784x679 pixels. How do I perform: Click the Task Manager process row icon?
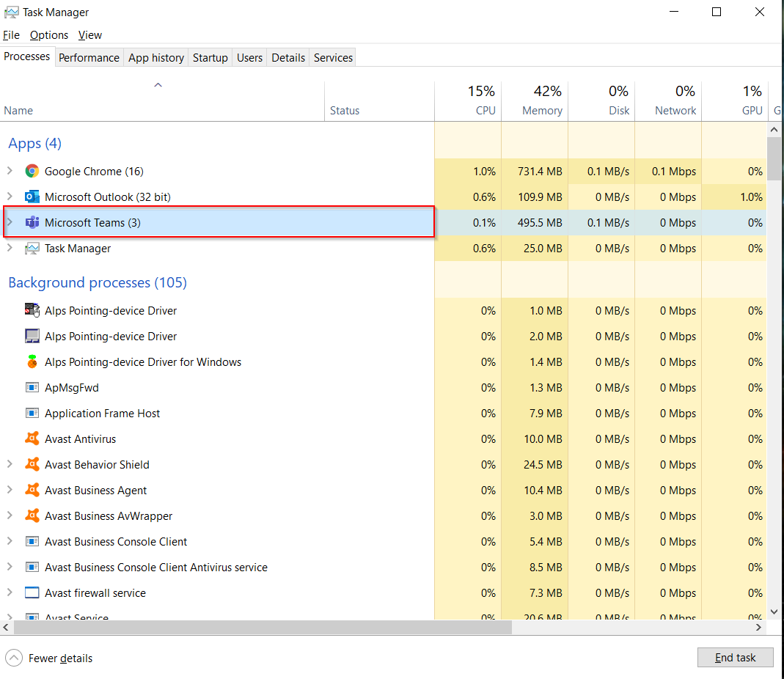pyautogui.click(x=32, y=248)
